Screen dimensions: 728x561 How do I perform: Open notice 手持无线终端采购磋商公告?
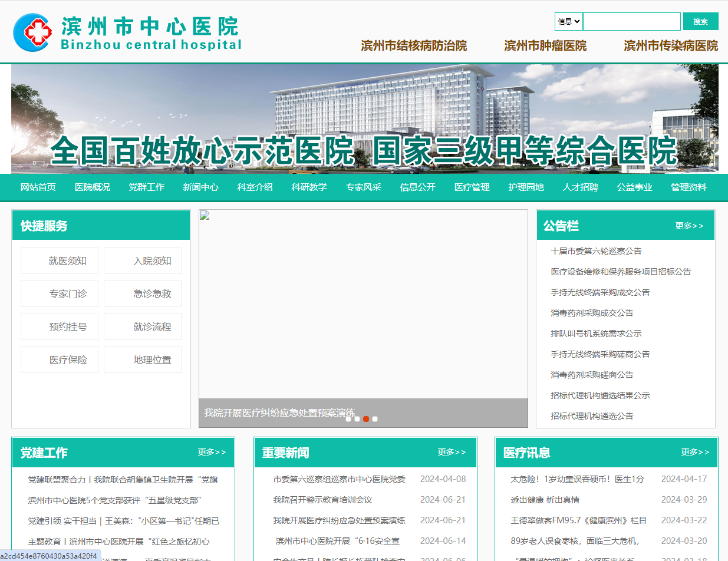pyautogui.click(x=600, y=354)
